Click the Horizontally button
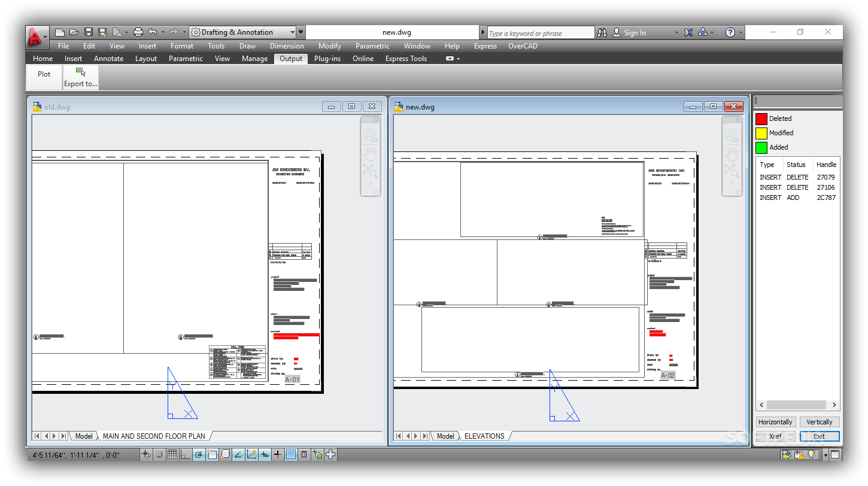Image resolution: width=868 pixels, height=486 pixels. tap(775, 422)
